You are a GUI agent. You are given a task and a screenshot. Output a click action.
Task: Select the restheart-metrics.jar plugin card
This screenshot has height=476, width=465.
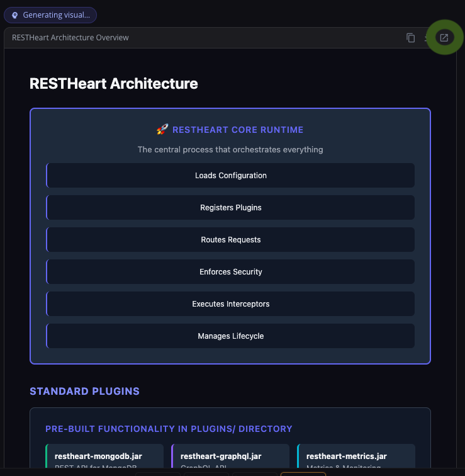pos(356,456)
